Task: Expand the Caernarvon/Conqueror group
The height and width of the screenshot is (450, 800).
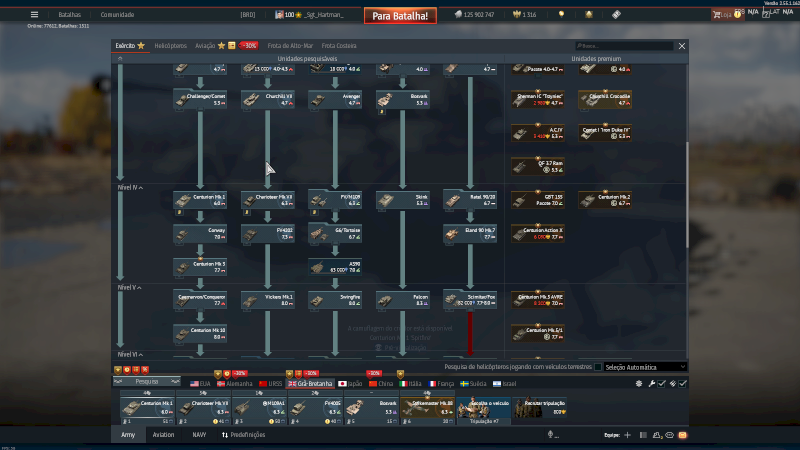Action: (200, 300)
